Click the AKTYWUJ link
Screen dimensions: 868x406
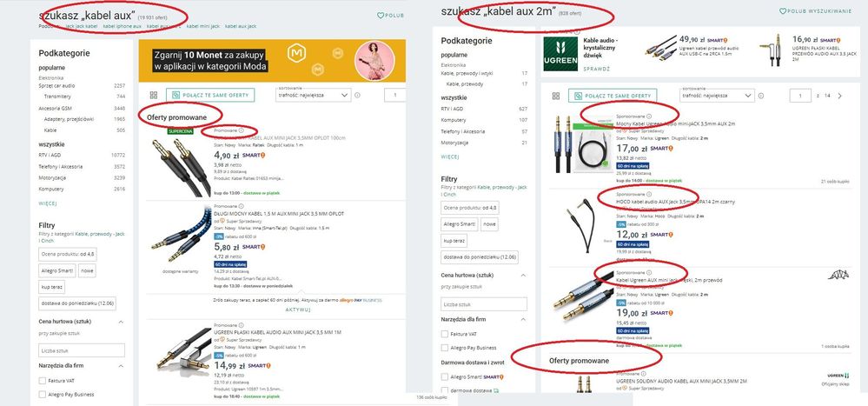[298, 310]
